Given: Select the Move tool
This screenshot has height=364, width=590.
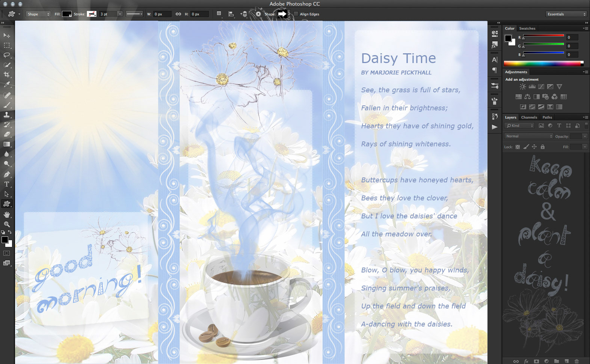Looking at the screenshot, I should click(x=7, y=35).
